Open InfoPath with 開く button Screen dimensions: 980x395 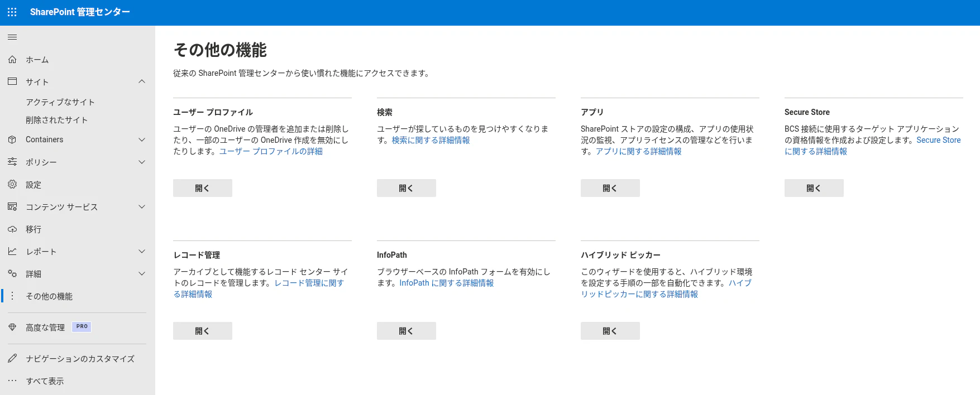click(407, 331)
